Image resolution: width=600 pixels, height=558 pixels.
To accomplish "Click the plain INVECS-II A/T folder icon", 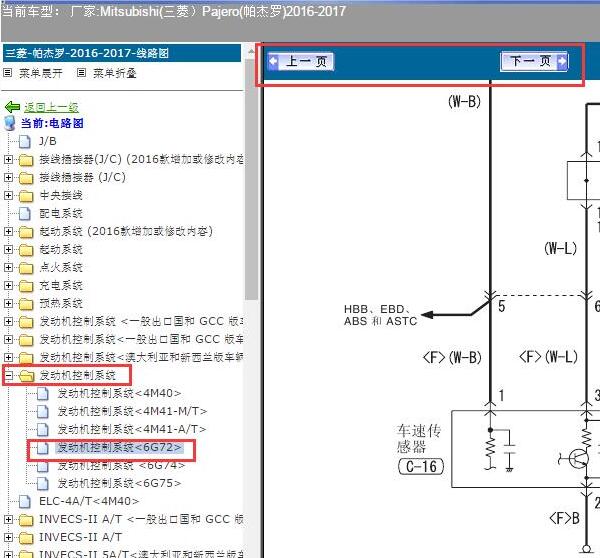I will (26, 538).
